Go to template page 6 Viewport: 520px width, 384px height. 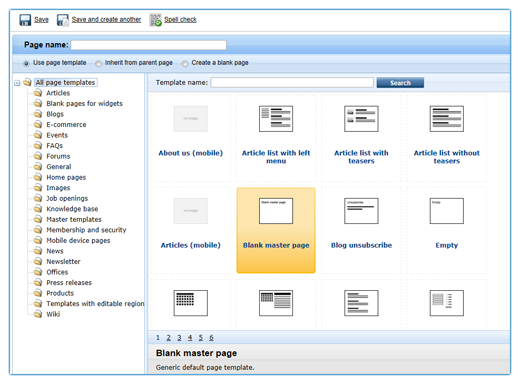point(211,338)
